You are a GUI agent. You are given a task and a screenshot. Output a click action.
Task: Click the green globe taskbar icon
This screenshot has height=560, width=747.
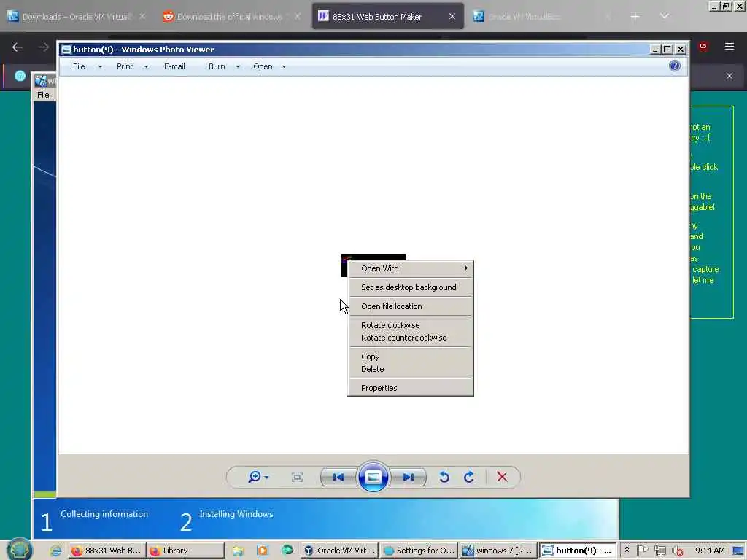click(287, 550)
